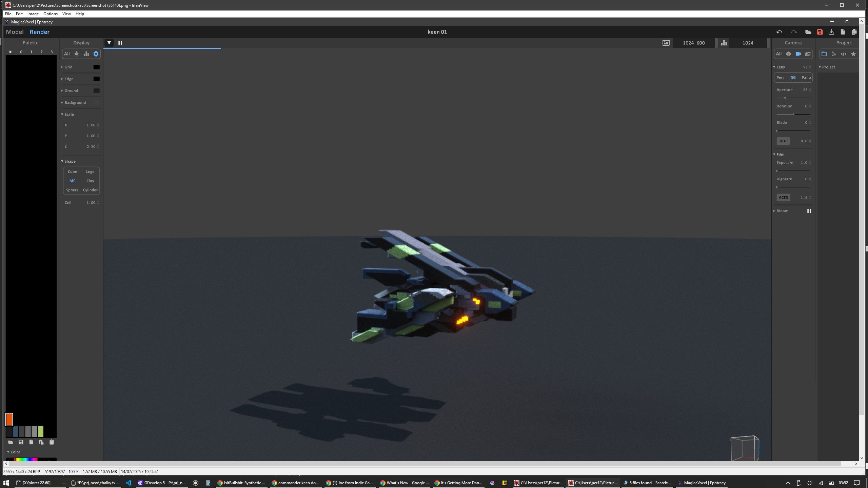Select the orange palette swatch
The image size is (868, 488).
point(9,420)
